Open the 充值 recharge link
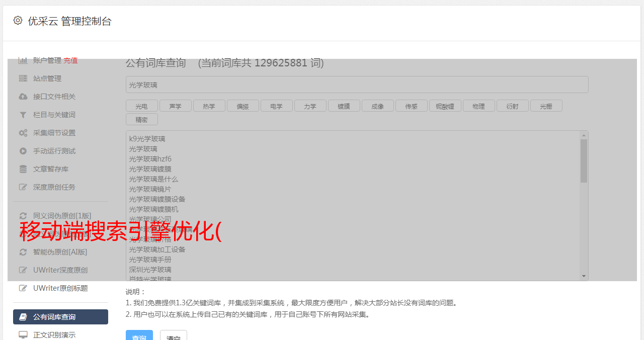Screen dimensions: 644x340 [x=70, y=60]
